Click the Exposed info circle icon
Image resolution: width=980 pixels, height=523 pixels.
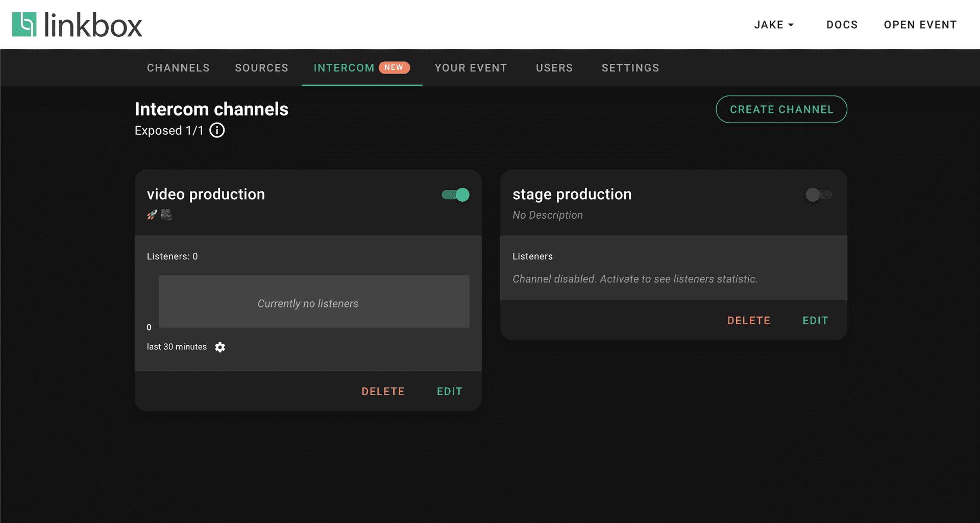pyautogui.click(x=217, y=131)
